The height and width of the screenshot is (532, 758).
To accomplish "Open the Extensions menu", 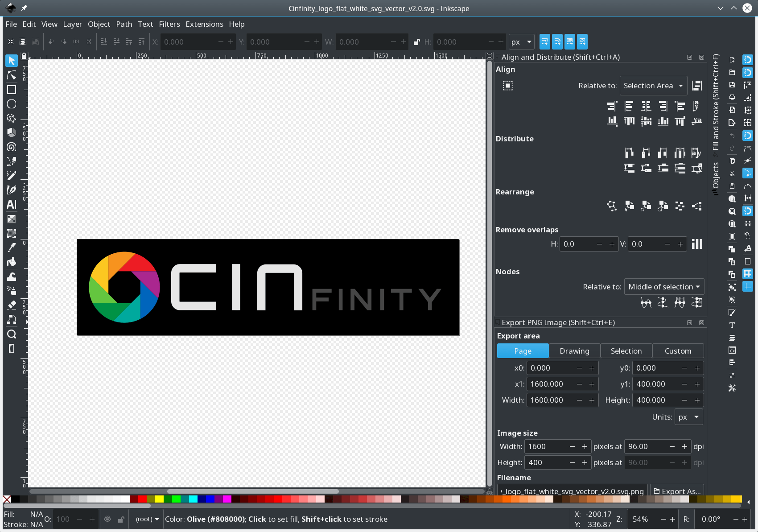I will click(204, 24).
